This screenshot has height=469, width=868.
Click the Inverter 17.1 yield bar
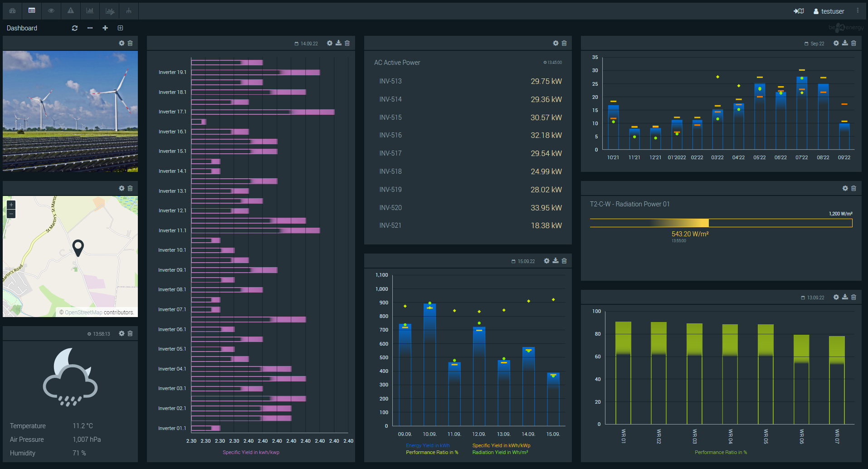pos(263,112)
